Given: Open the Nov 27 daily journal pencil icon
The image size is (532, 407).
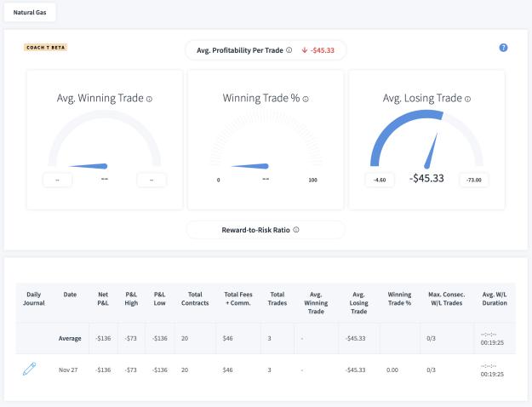Looking at the screenshot, I should point(30,369).
